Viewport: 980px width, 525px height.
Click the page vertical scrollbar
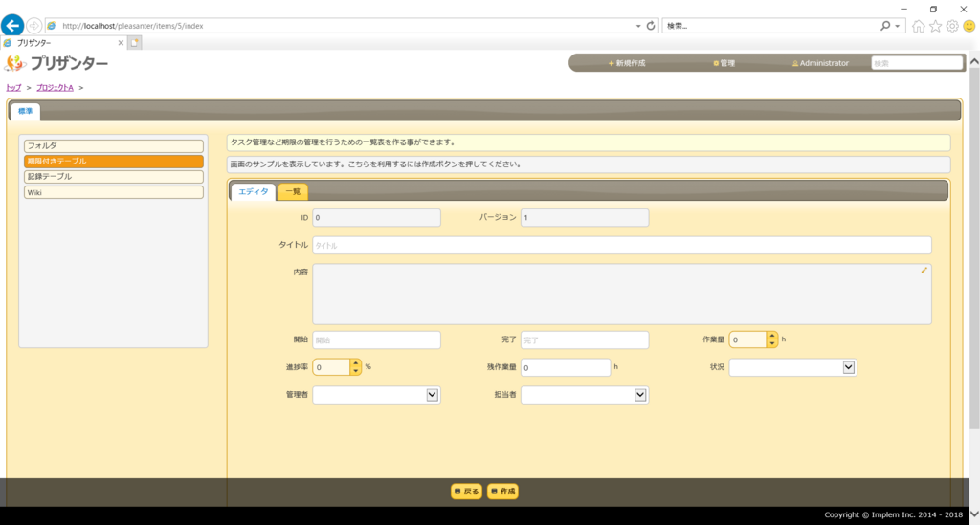pyautogui.click(x=973, y=250)
